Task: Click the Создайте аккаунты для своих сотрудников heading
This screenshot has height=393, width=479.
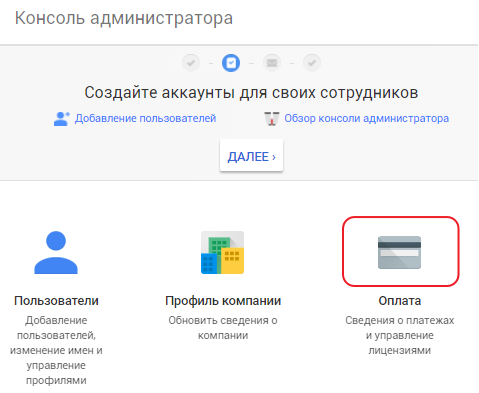Action: pos(251,92)
